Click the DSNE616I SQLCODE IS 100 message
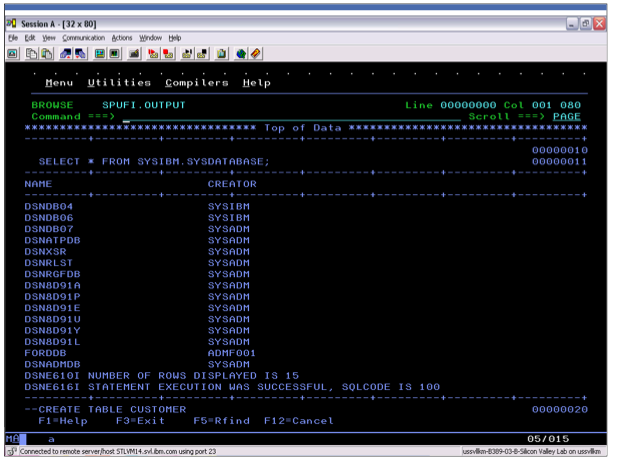Viewport: 620px width, 466px height. pyautogui.click(x=232, y=387)
